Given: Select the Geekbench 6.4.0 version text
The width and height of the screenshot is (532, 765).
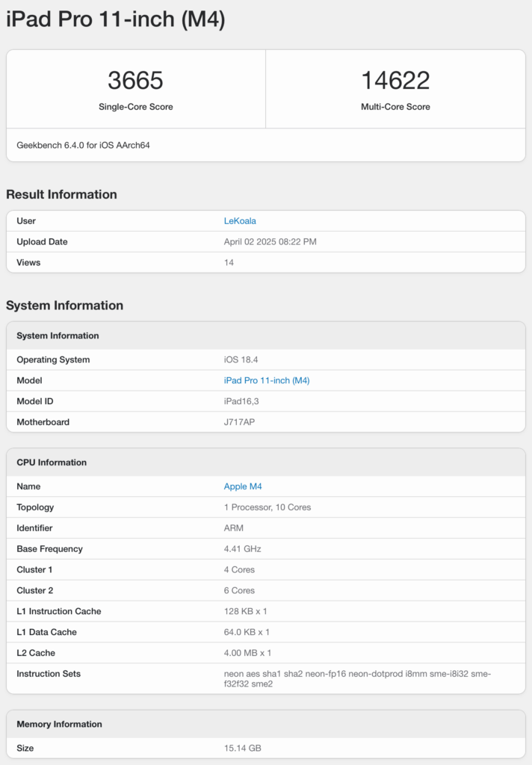Looking at the screenshot, I should point(83,145).
